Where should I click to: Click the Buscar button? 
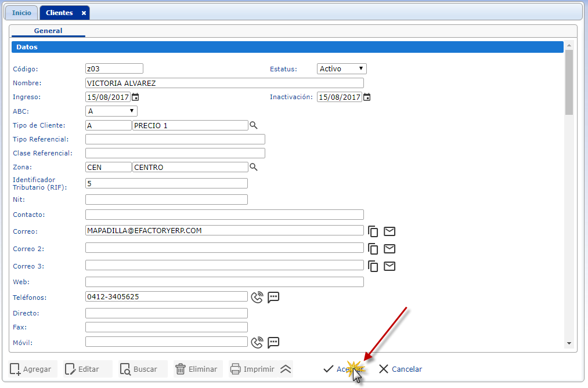[143, 369]
